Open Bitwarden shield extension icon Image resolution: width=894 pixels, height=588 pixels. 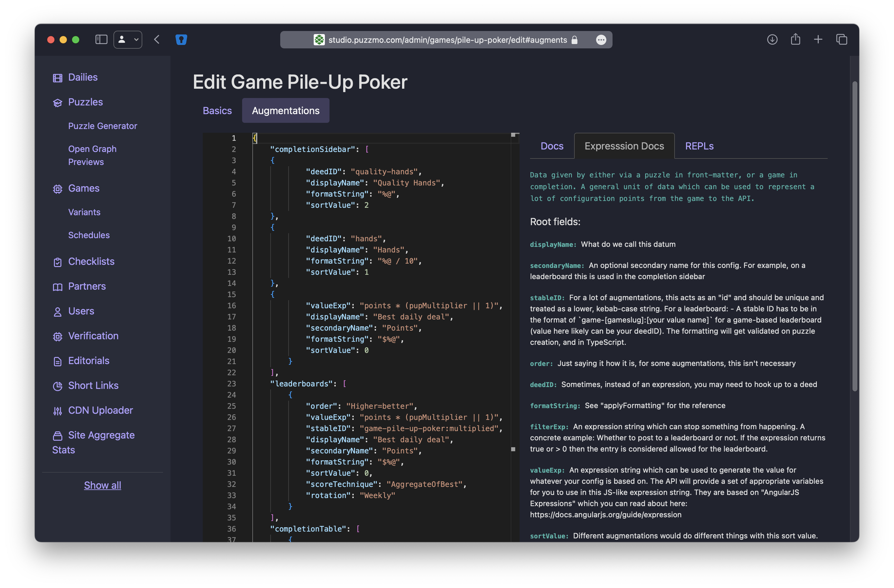coord(181,39)
